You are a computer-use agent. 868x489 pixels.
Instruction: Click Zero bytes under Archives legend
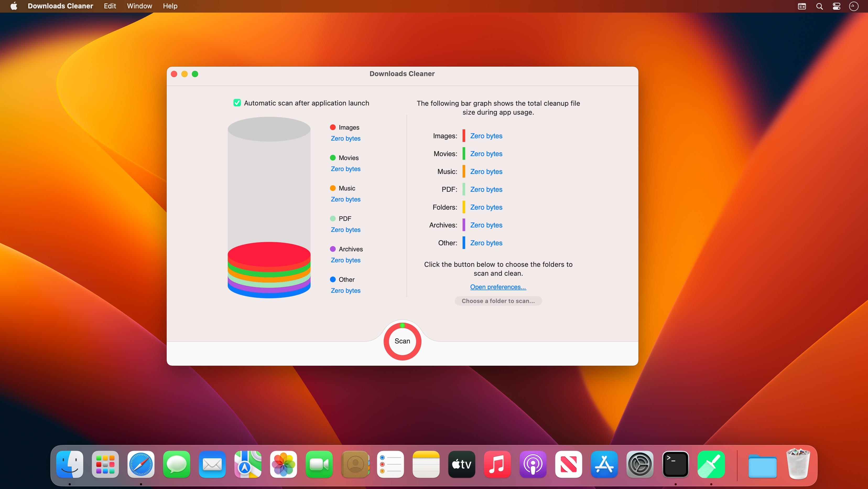tap(345, 260)
